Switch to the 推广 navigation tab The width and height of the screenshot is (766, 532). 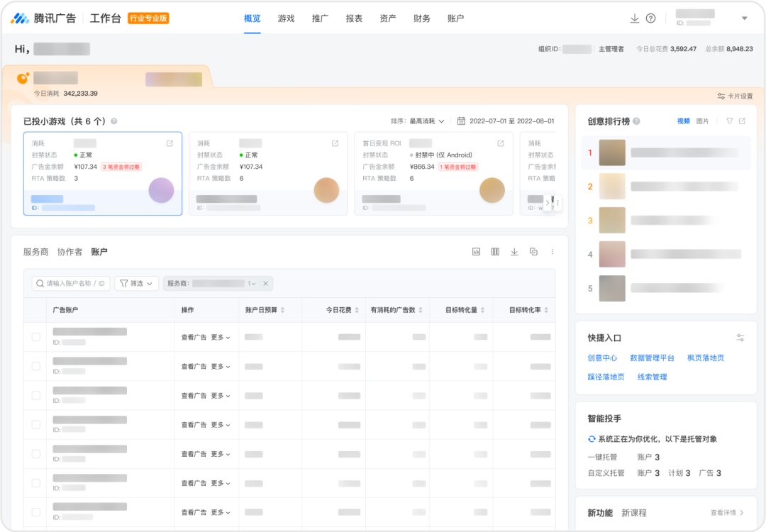pos(320,18)
